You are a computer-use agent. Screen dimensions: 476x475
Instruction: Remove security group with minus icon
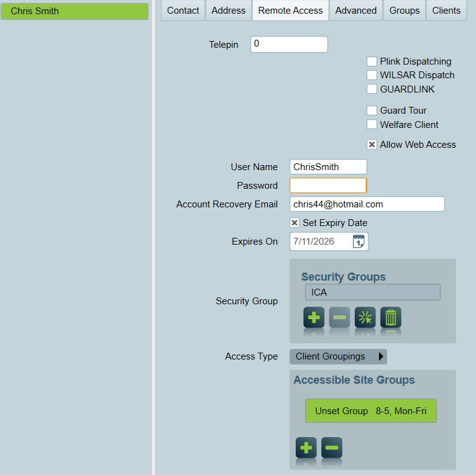pos(339,317)
